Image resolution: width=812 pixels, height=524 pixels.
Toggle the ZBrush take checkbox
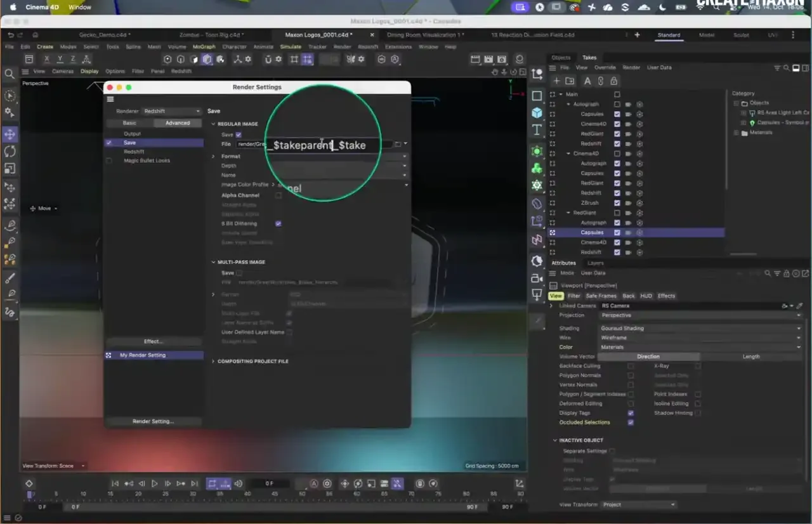pos(617,203)
